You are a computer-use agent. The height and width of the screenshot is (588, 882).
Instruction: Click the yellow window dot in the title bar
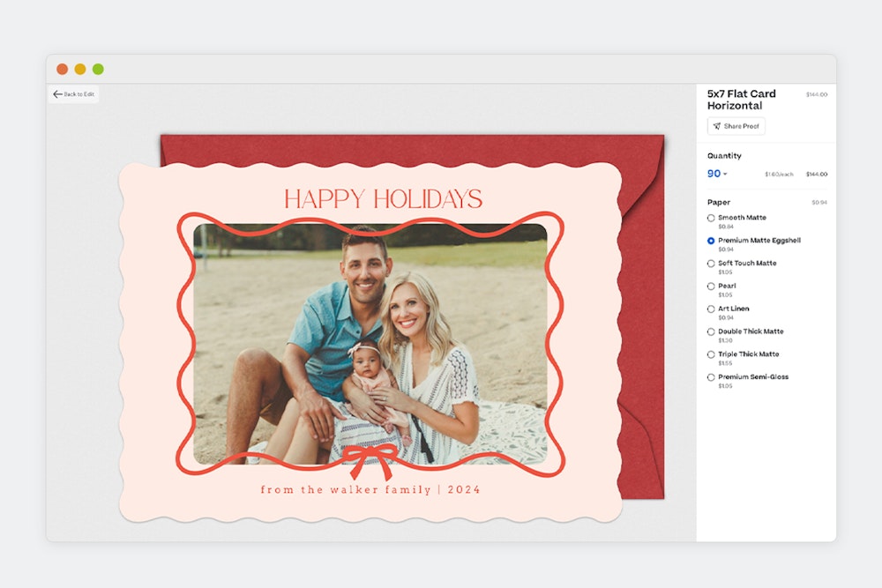click(x=80, y=69)
